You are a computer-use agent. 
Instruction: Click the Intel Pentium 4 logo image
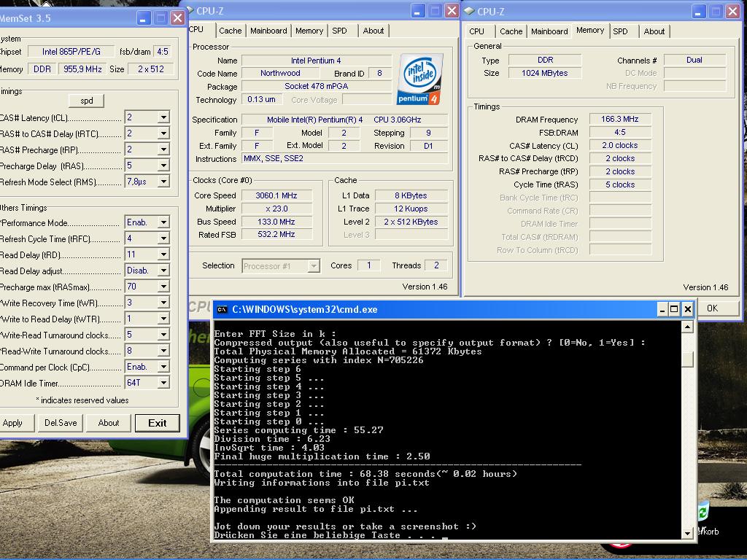click(x=419, y=79)
